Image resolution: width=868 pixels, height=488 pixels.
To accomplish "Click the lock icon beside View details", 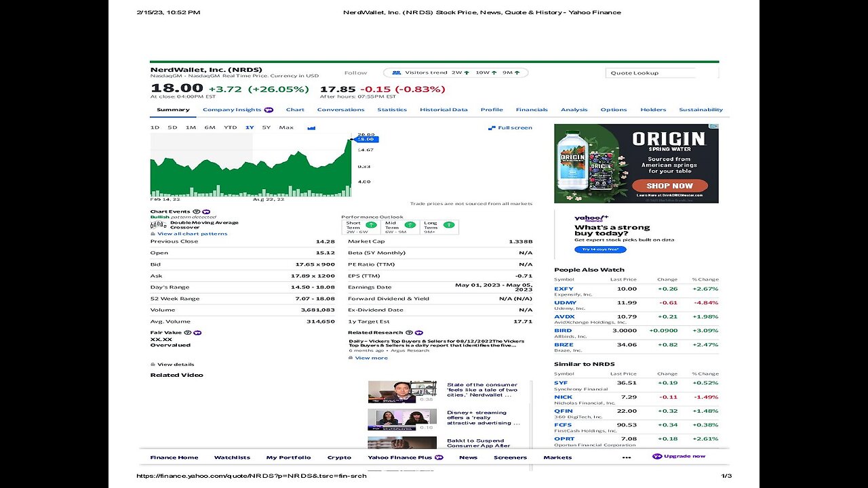I will coord(153,365).
